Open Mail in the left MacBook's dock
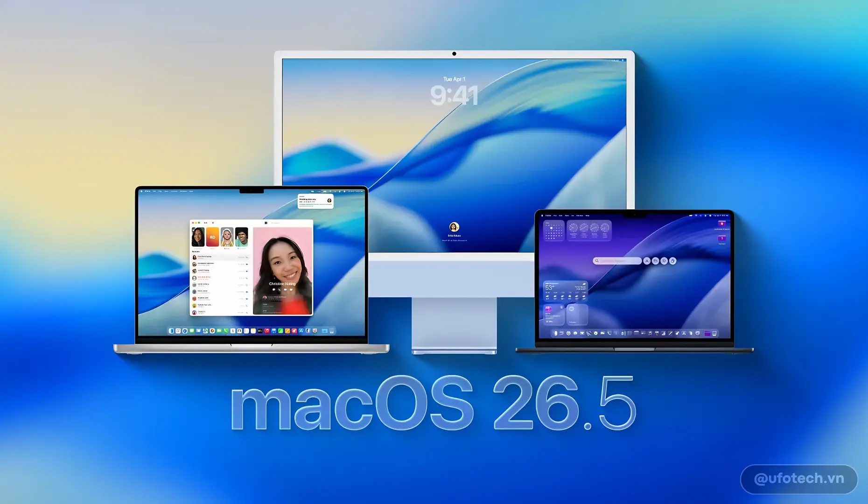Screen dimensions: 868x504 198,331
